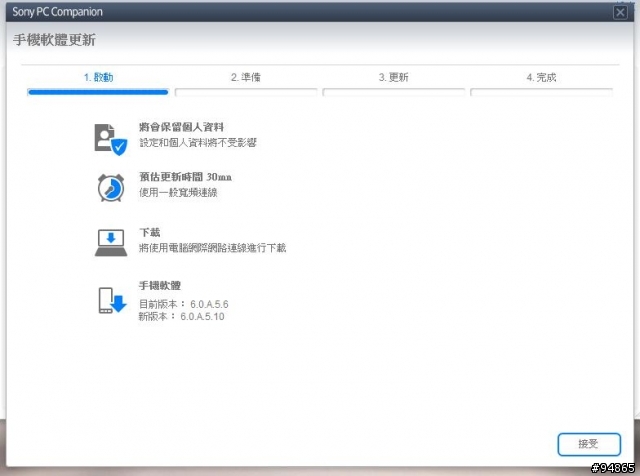Click the 使用一般寬頻連線 text
Viewport: 640px width, 476px height.
[x=178, y=192]
